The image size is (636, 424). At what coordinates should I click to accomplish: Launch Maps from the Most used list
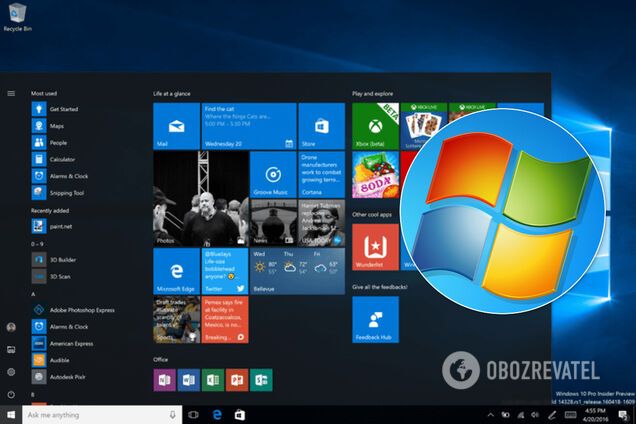coord(48,126)
